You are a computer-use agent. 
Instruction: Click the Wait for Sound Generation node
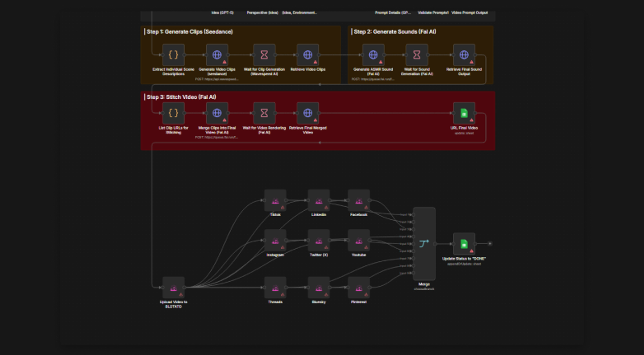pos(417,55)
